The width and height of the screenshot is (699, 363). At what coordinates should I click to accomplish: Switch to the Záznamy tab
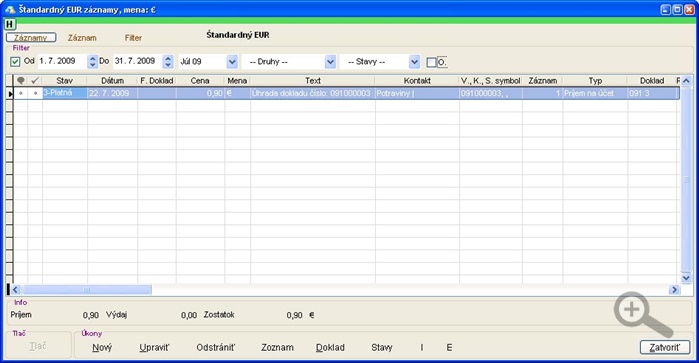31,37
